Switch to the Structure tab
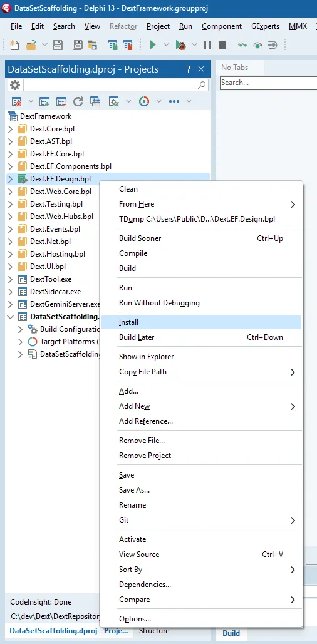The height and width of the screenshot is (644, 317). (x=153, y=631)
